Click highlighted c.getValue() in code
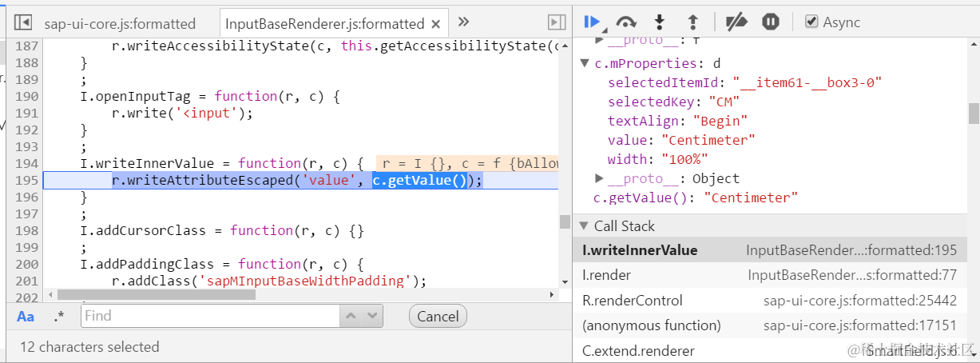Screen dimensions: 980x363 point(419,181)
